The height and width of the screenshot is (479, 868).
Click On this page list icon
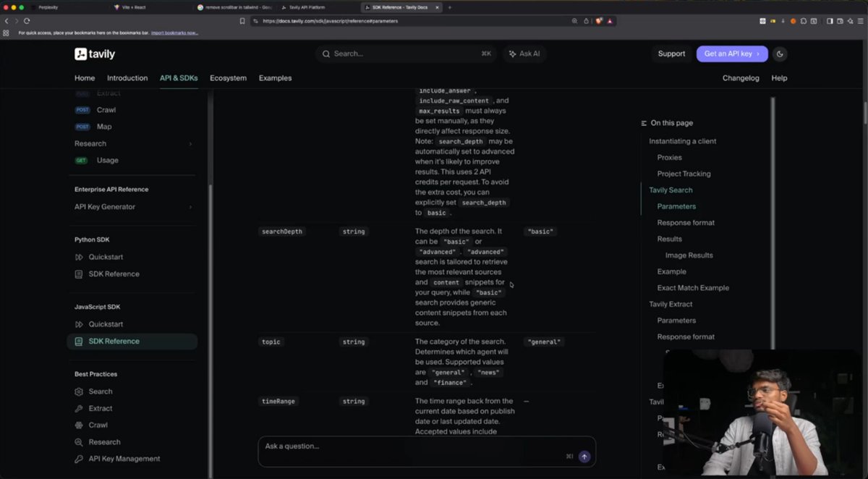tap(644, 123)
